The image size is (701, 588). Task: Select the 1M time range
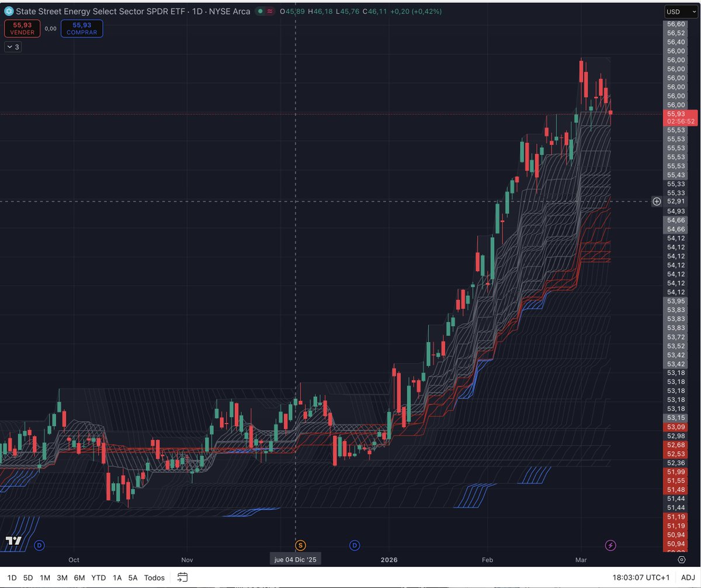click(x=45, y=577)
